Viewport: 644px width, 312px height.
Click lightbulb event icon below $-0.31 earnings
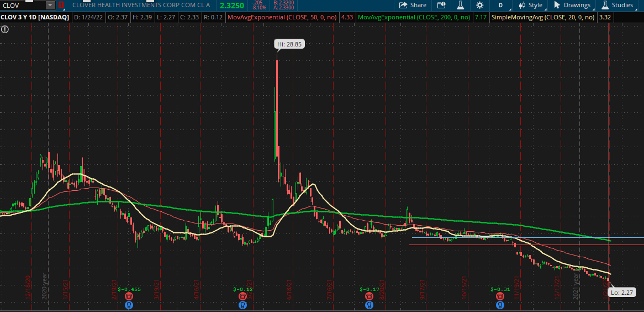coord(500,305)
